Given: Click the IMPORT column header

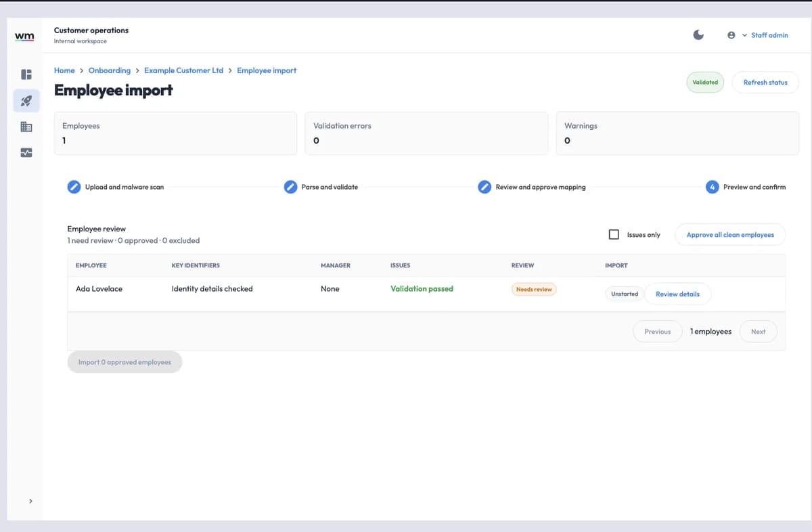Looking at the screenshot, I should tap(616, 265).
